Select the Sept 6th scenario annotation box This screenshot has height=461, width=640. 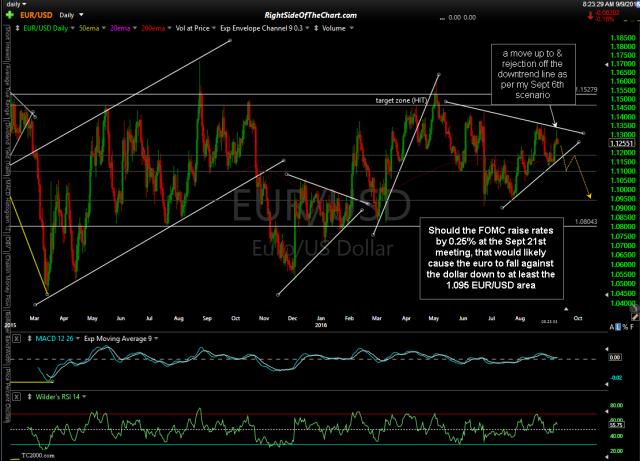click(x=533, y=74)
